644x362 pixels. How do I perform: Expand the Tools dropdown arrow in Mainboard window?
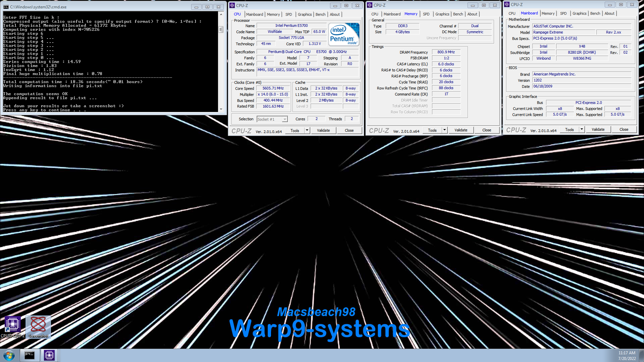582,129
